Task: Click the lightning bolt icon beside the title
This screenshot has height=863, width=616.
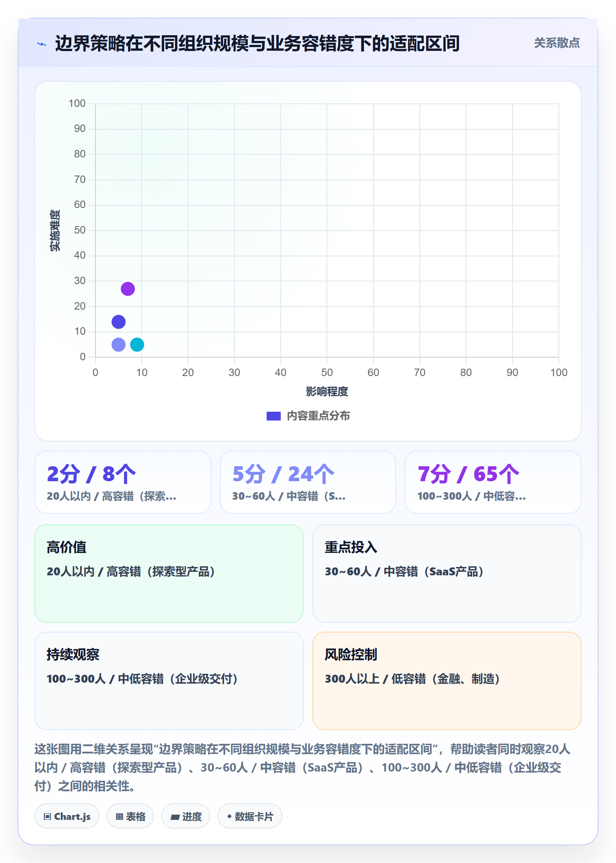Action: 42,44
